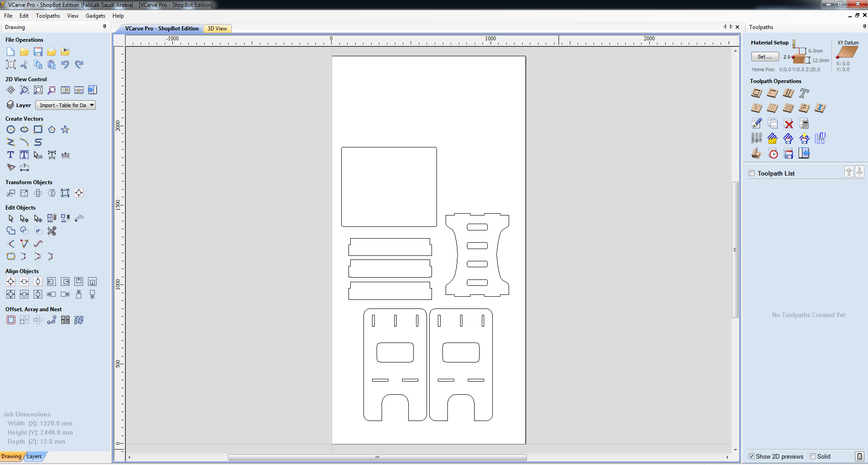This screenshot has width=868, height=465.
Task: Open the Toolpaths menu
Action: (x=48, y=16)
